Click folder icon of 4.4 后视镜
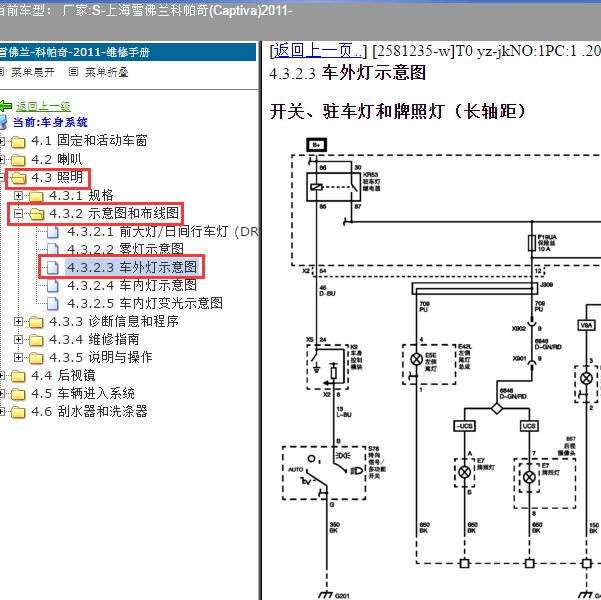 [18, 376]
